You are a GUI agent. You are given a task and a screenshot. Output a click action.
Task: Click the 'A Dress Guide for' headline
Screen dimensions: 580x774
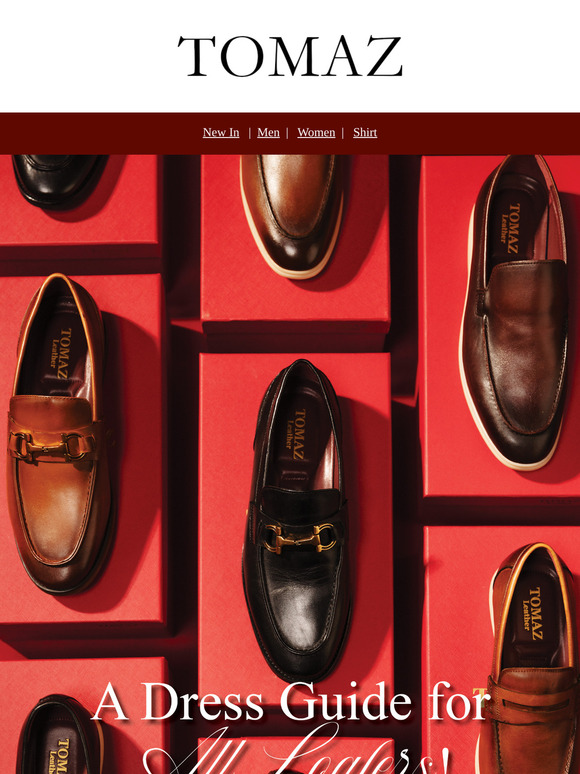(x=291, y=701)
